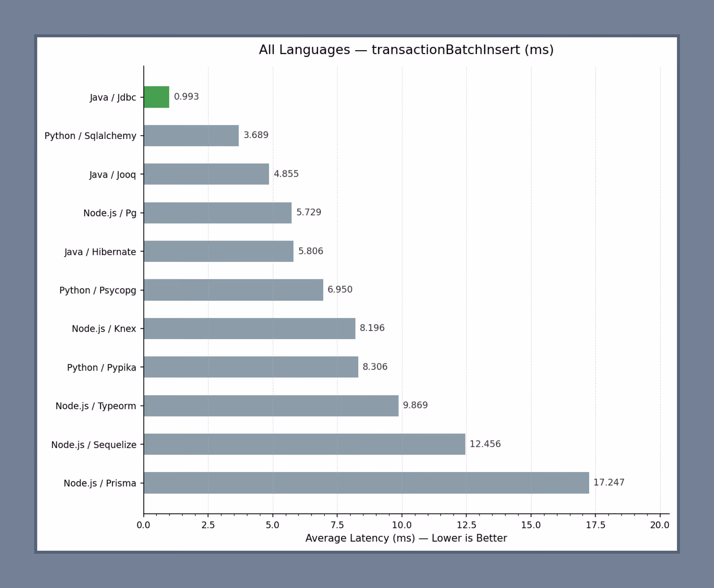Click the Node.js / Typeorm bar
The width and height of the screenshot is (714, 588).
pyautogui.click(x=271, y=406)
